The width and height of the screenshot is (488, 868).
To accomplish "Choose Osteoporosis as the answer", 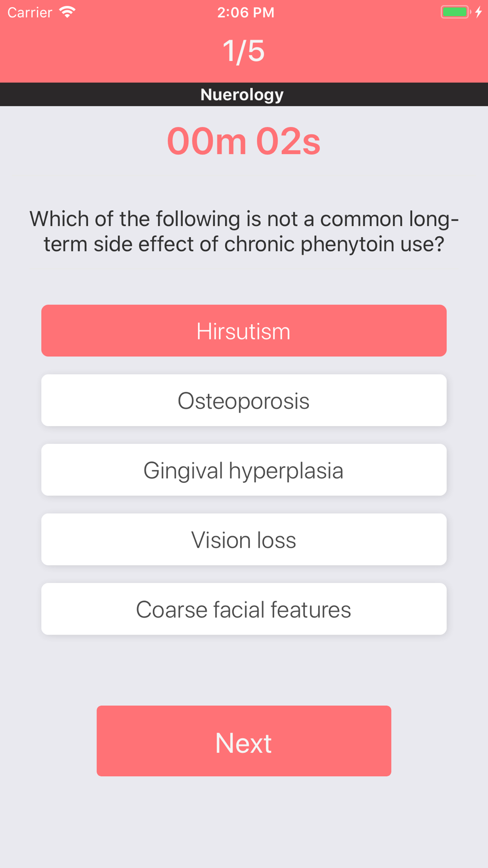I will click(x=244, y=400).
